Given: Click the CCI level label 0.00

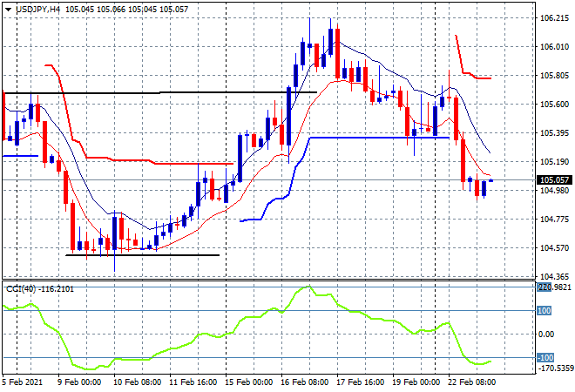Looking at the screenshot, I should coord(546,334).
